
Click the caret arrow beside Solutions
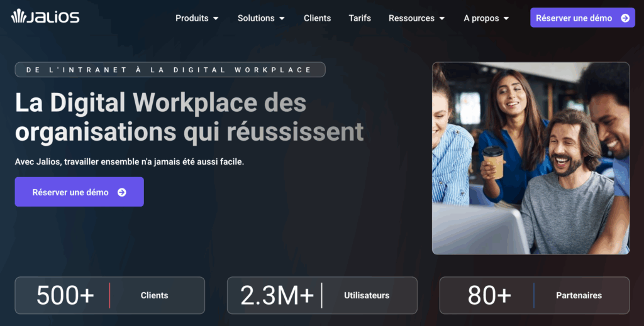coord(282,19)
